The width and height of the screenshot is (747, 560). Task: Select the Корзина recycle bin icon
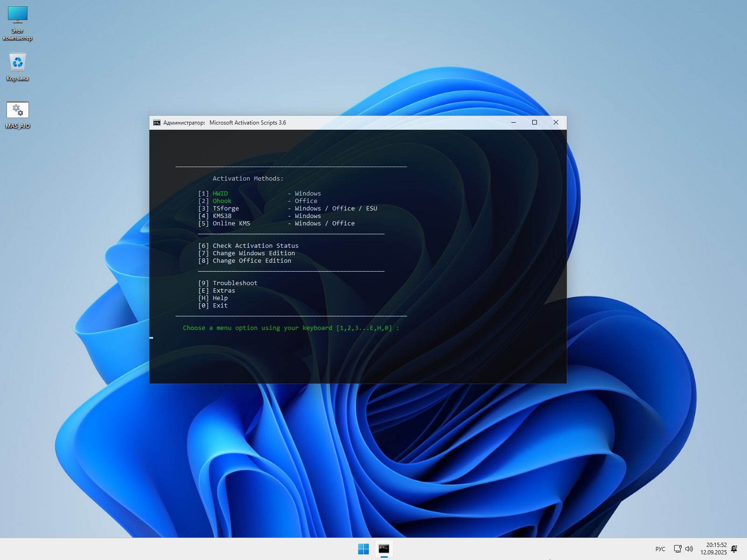[18, 67]
